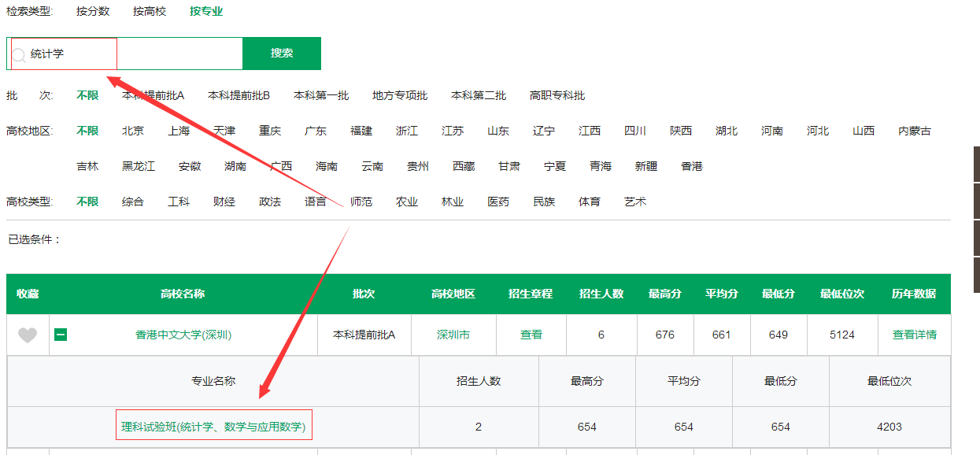Filter region by 河北

click(x=818, y=131)
